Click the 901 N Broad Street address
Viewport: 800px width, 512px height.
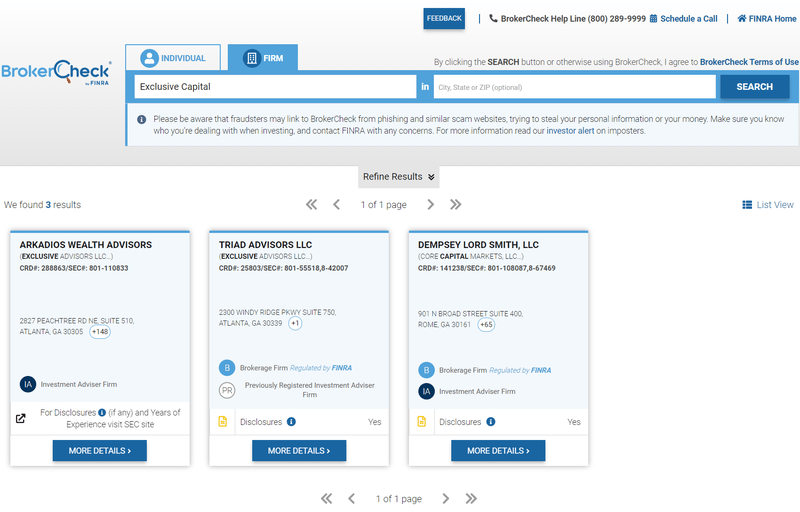[x=470, y=319]
